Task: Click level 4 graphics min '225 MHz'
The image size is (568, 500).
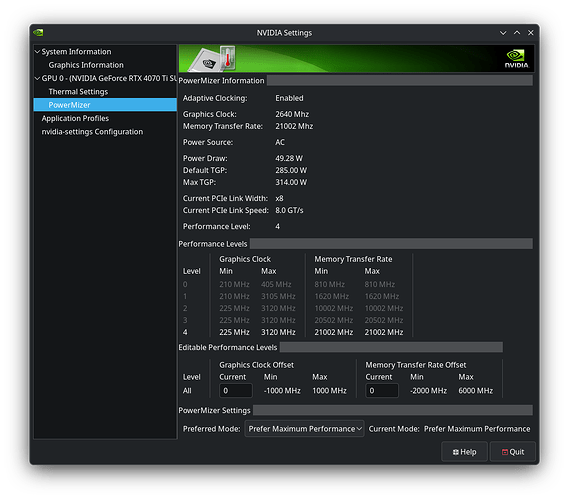Action: coord(234,332)
